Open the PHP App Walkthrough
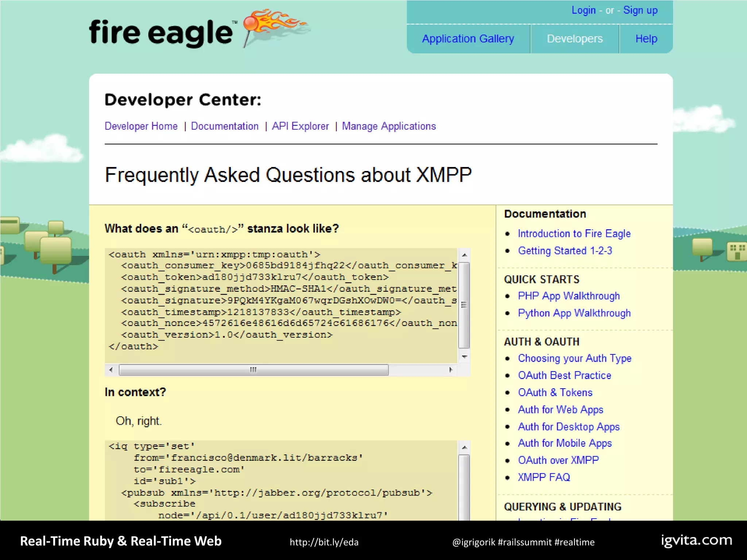The image size is (747, 560). tap(569, 296)
